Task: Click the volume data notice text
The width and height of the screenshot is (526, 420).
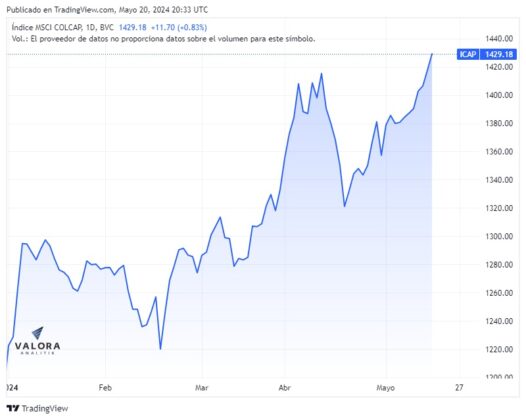Action: (163, 39)
